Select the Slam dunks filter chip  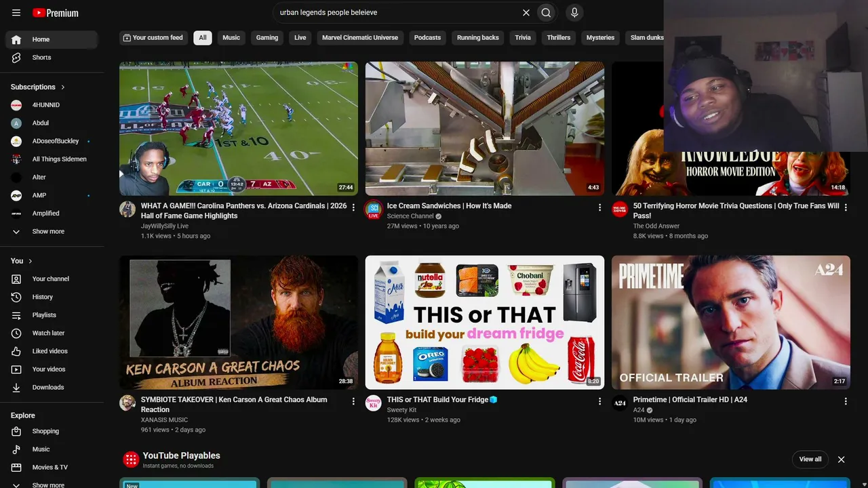tap(645, 38)
